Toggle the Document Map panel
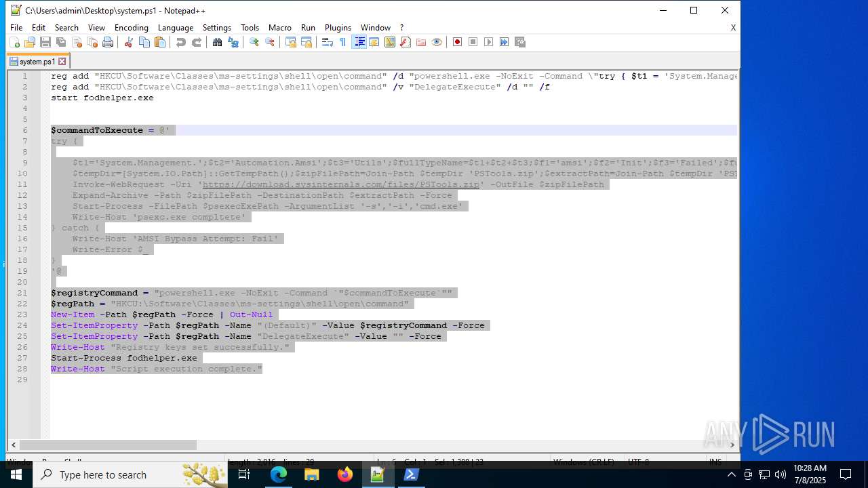 (x=390, y=42)
